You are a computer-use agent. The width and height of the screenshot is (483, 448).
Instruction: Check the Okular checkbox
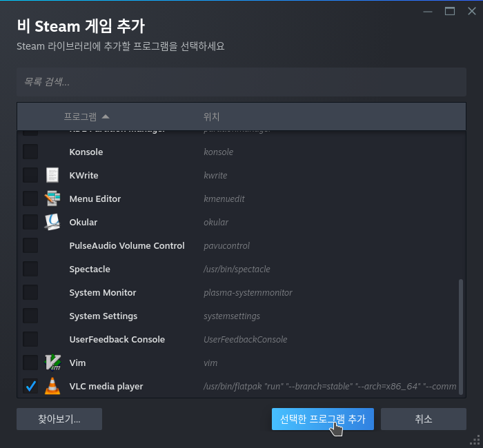pyautogui.click(x=30, y=222)
